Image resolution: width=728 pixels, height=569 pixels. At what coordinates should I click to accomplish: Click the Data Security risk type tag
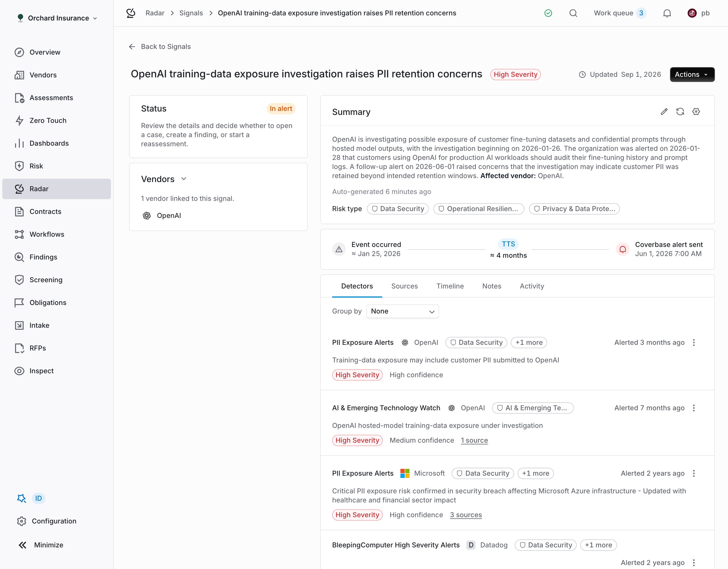398,209
